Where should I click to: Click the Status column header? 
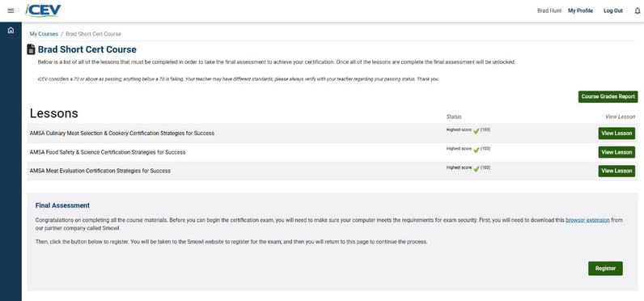tap(454, 117)
